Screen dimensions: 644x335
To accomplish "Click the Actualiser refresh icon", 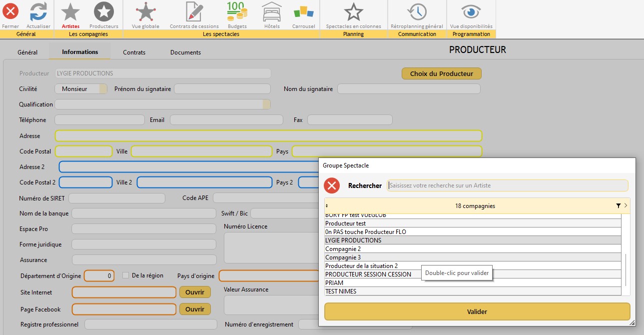I will (38, 12).
